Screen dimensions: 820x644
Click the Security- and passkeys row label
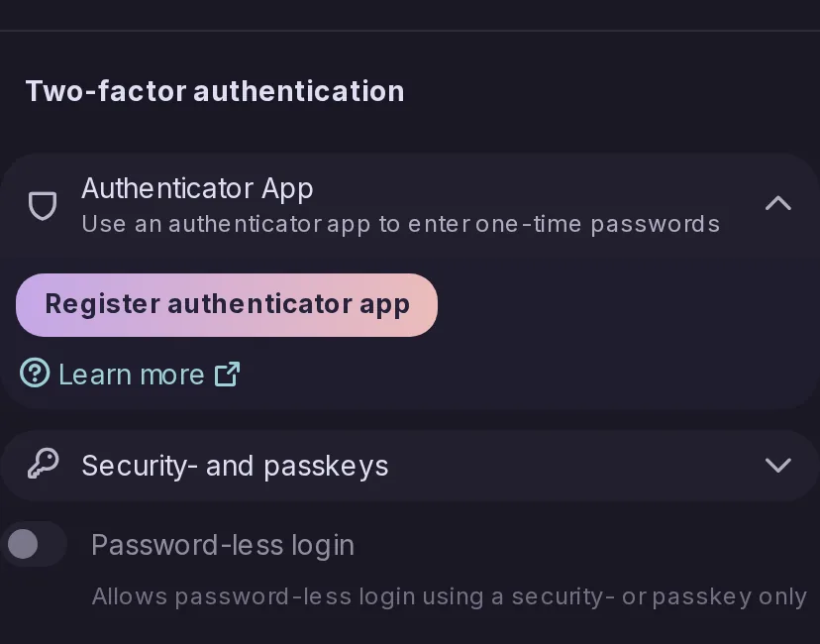(x=235, y=466)
